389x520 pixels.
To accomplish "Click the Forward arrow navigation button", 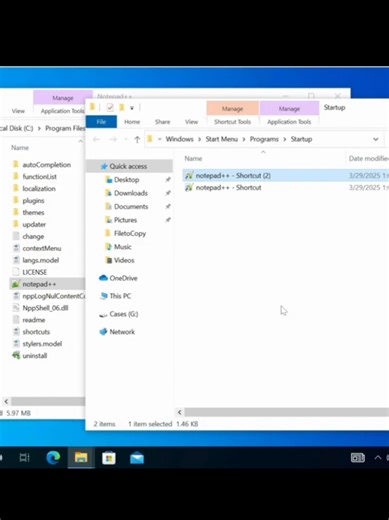I will coord(113,139).
